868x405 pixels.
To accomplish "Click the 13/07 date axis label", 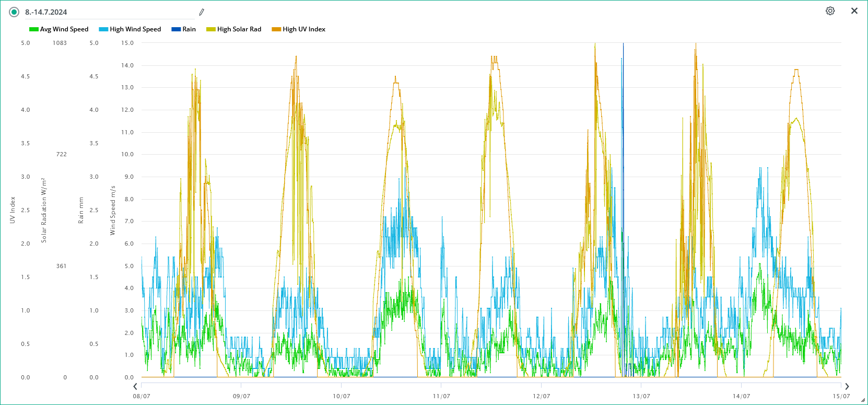I will point(641,396).
